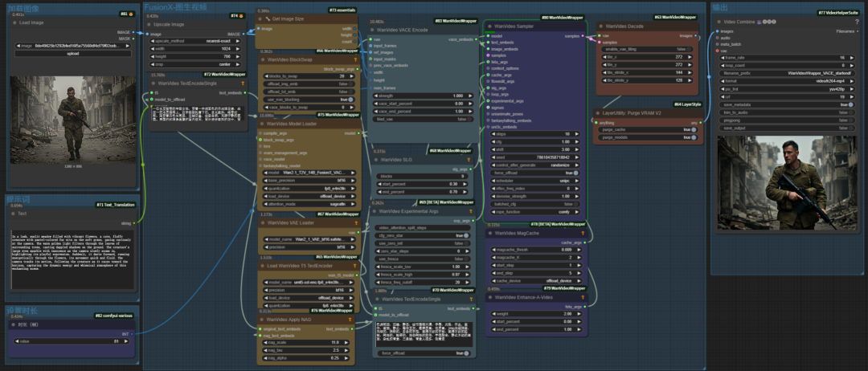Screen dimensions: 868x371
Task: Click left arrow of frame_rate in Video Combine
Action: tap(721, 58)
